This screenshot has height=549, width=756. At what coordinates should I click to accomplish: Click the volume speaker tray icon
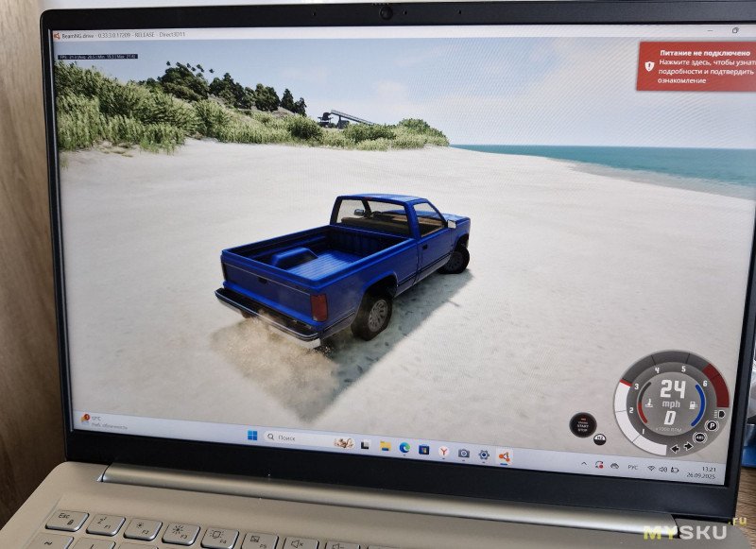[x=663, y=469]
